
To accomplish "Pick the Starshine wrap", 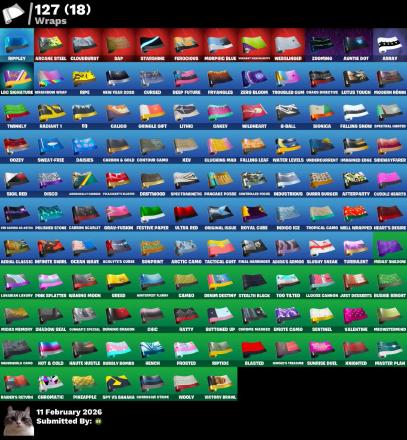I will (153, 45).
